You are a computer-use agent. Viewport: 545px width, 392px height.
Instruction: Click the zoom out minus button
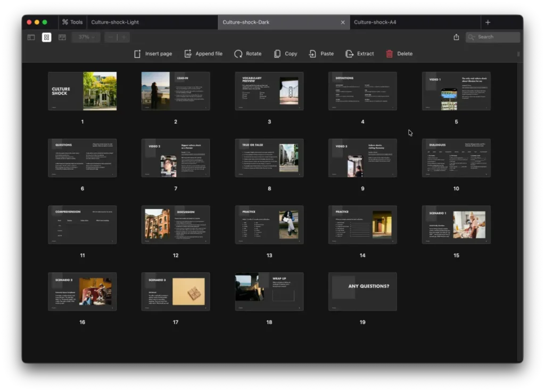point(111,37)
